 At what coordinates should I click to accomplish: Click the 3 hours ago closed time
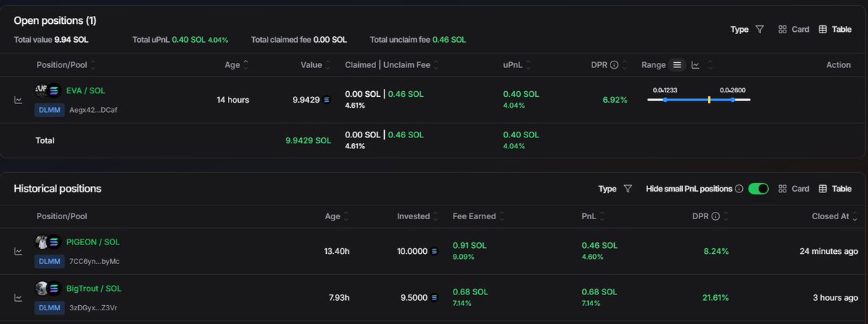835,297
